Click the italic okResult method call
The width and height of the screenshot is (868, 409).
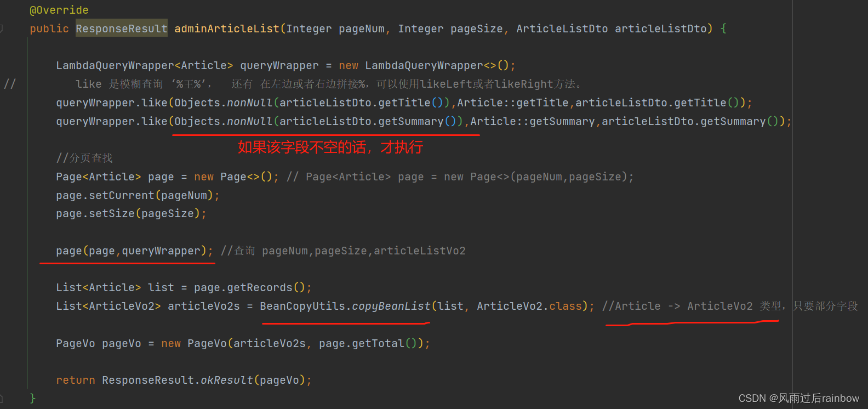227,380
